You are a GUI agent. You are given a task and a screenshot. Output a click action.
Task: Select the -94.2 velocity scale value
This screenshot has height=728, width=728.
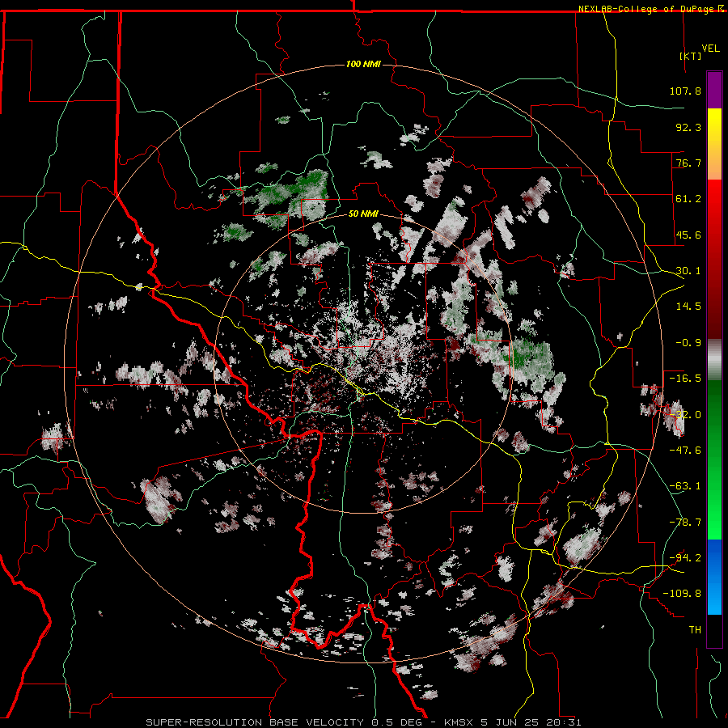point(685,558)
